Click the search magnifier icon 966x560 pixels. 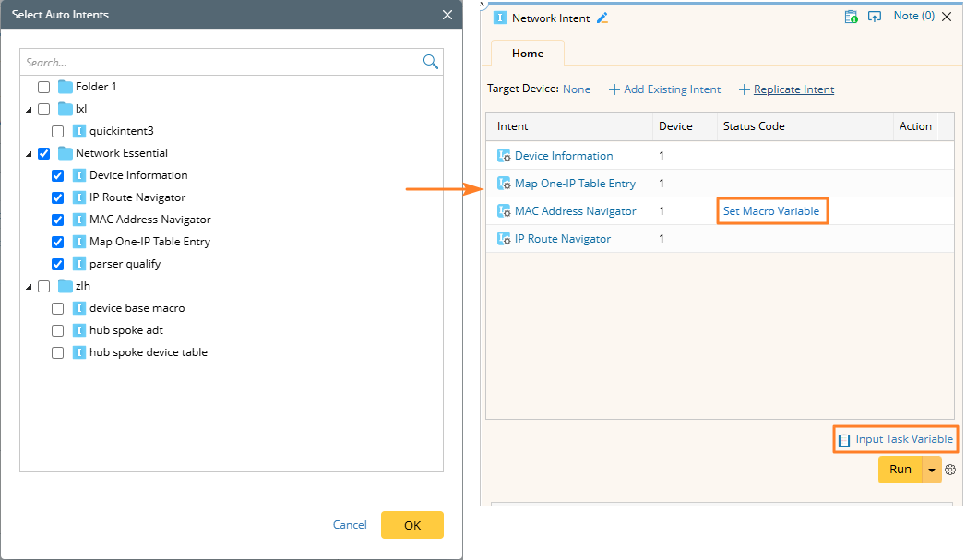tap(430, 62)
